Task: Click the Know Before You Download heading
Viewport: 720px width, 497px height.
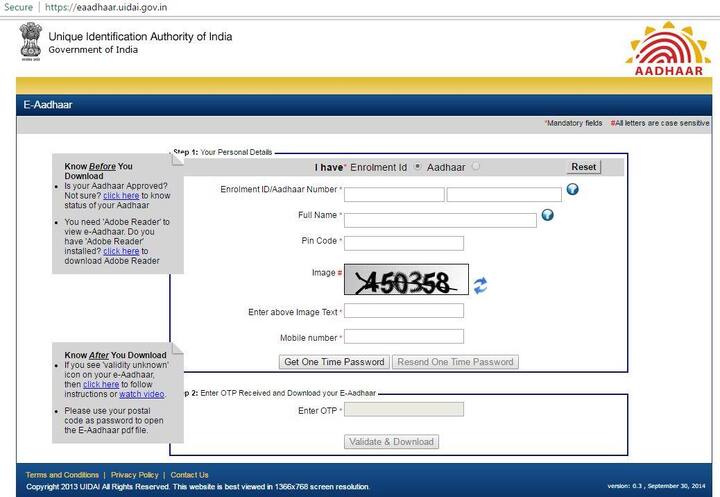Action: 98,171
